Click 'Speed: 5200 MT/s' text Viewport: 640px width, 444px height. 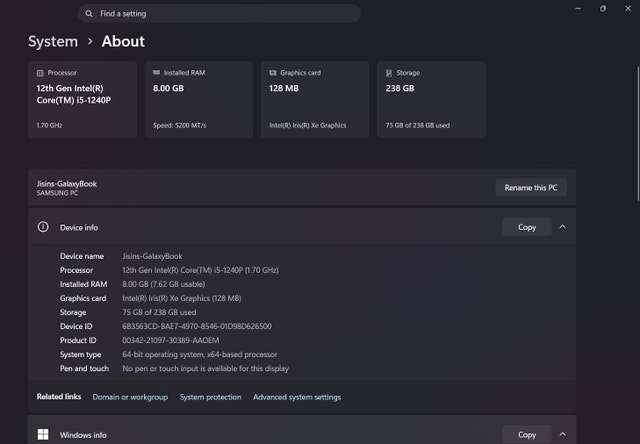[x=180, y=125]
